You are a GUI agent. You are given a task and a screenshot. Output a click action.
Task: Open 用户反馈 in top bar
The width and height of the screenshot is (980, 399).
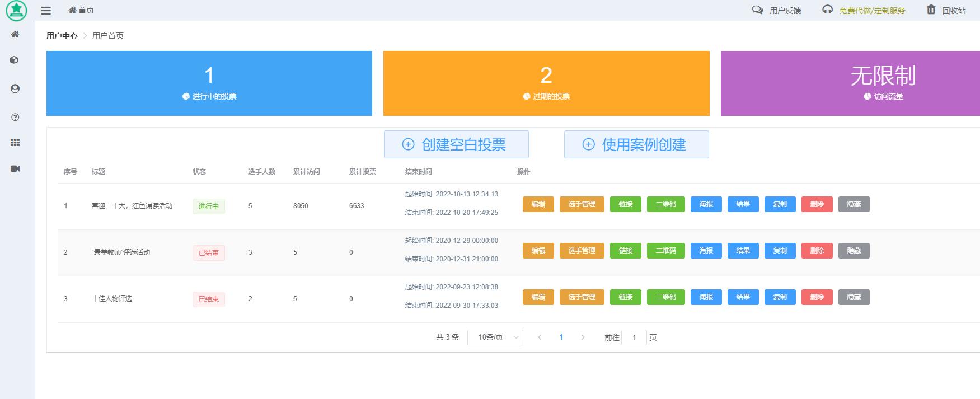[777, 10]
